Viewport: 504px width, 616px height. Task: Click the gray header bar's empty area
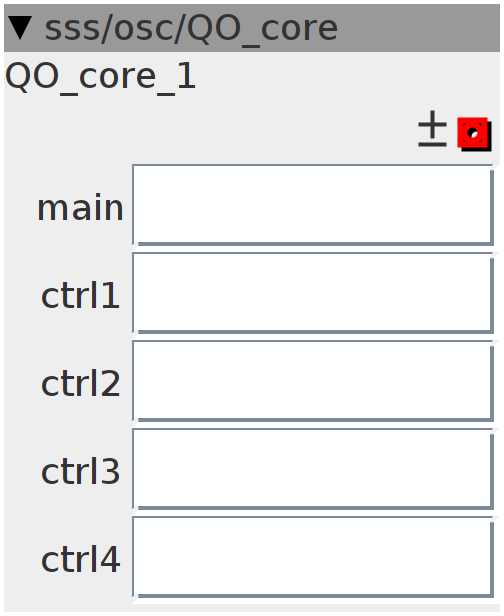418,28
